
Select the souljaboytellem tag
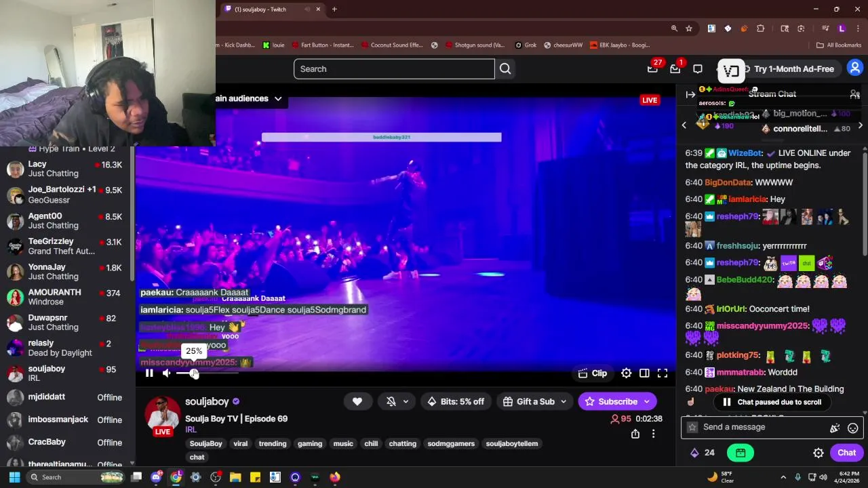tap(512, 443)
